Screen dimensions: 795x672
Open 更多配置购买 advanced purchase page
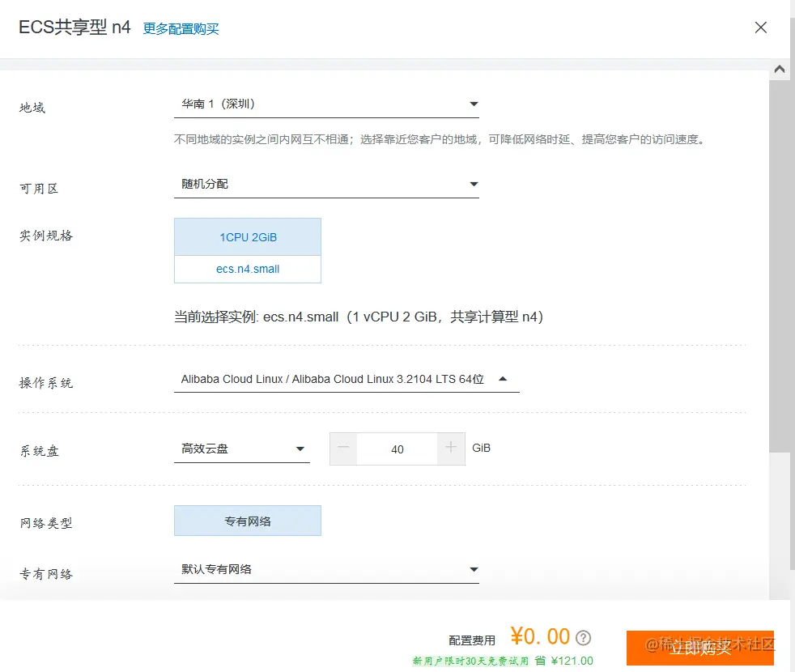(x=180, y=27)
